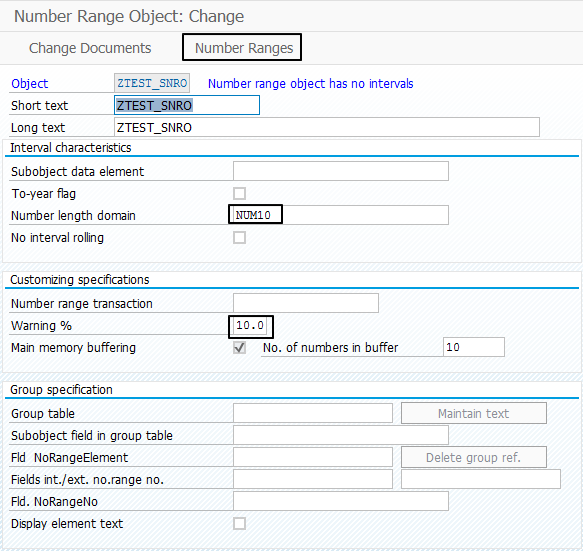Viewport: 583px width, 551px height.
Task: Click the 'Display element text' label
Action: tap(67, 523)
